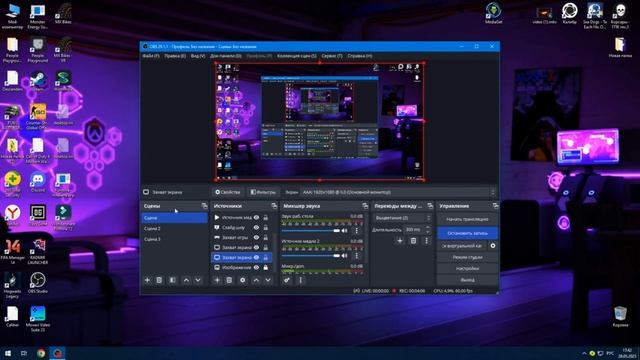The image size is (640, 360).
Task: Move source up in Источники toolbar
Action: 256,280
